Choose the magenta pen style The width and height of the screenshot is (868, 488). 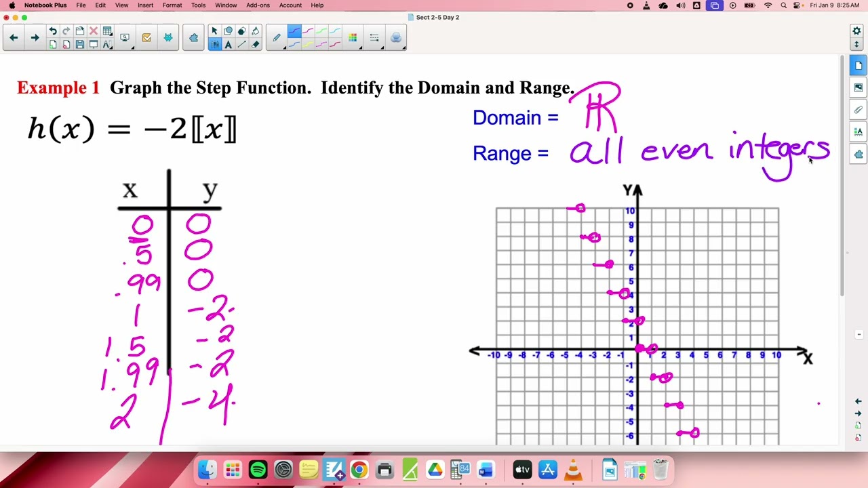tap(307, 31)
